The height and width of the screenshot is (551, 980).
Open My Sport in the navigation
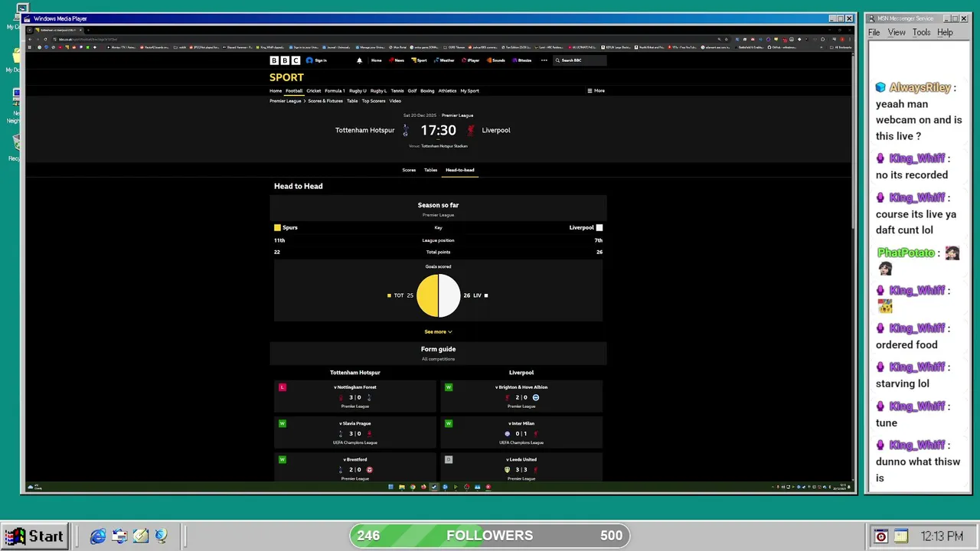[x=469, y=91]
